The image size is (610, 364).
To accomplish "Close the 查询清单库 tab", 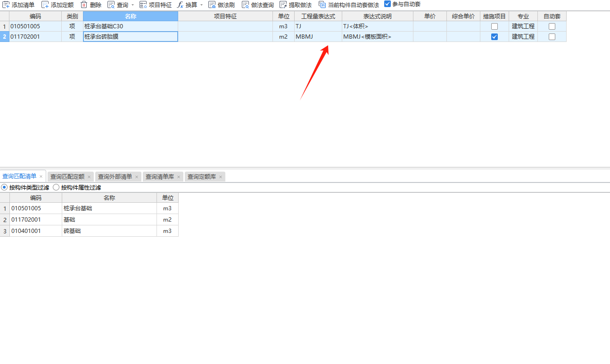I will pyautogui.click(x=179, y=177).
